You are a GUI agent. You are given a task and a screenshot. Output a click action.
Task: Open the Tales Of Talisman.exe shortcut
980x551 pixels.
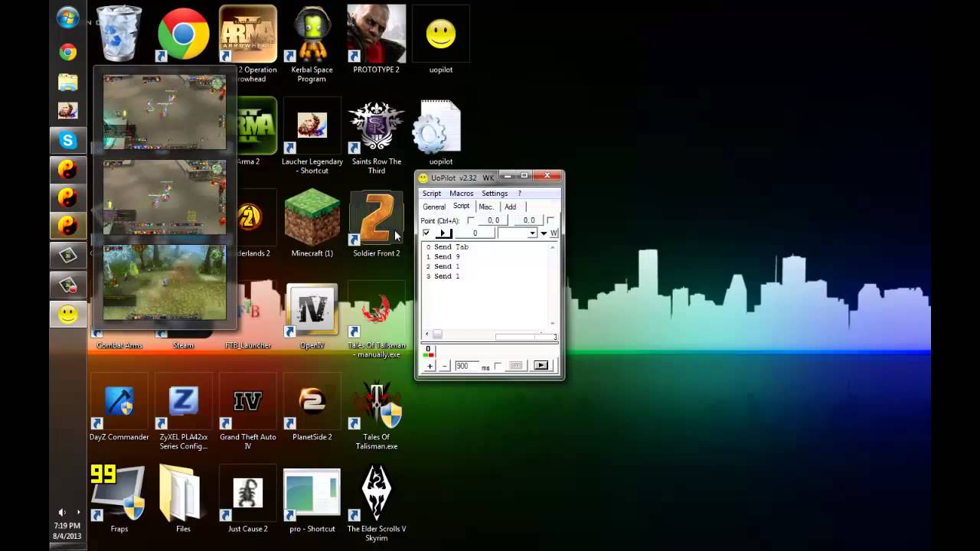click(376, 412)
